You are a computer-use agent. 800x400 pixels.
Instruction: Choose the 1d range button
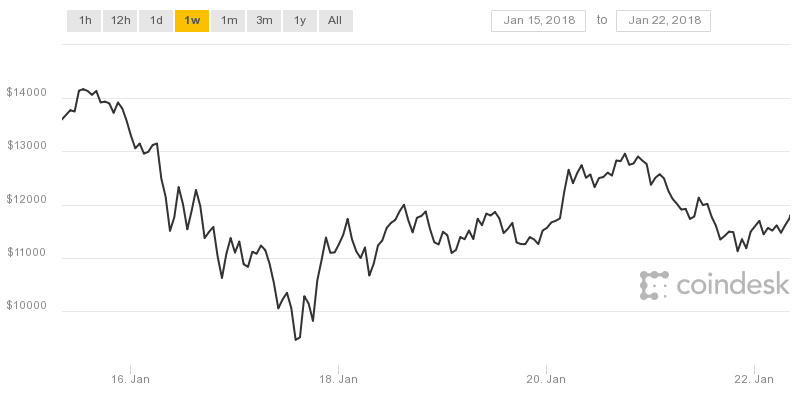point(156,20)
